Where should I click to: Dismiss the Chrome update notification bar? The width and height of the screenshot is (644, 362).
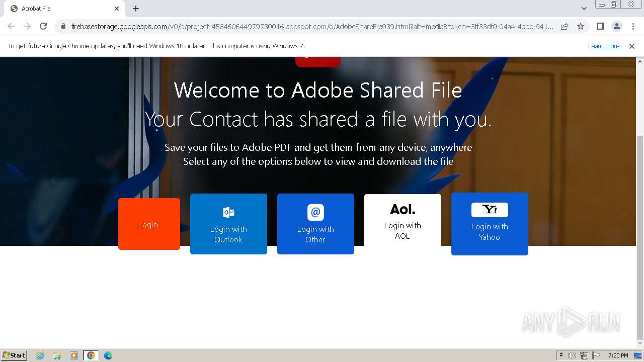[632, 46]
